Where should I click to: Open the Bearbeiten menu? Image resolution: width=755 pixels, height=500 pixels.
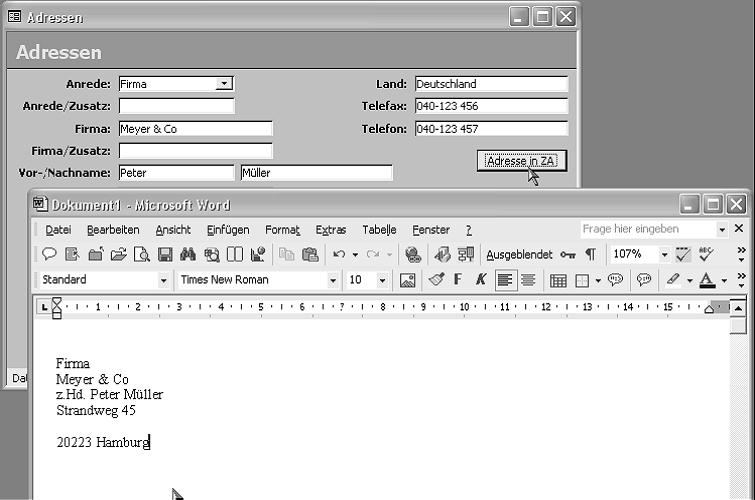pos(113,230)
